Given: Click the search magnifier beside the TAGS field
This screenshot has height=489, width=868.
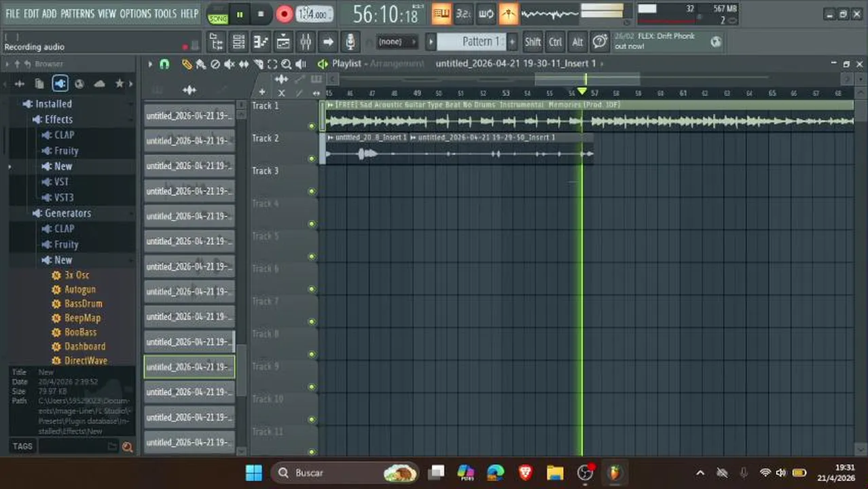Looking at the screenshot, I should (x=127, y=446).
